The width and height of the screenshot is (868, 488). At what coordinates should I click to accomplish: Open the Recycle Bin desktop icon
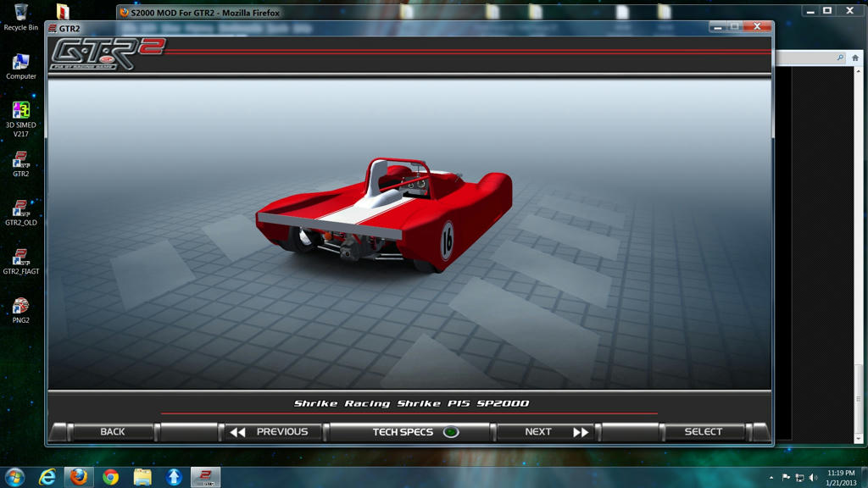click(x=21, y=18)
